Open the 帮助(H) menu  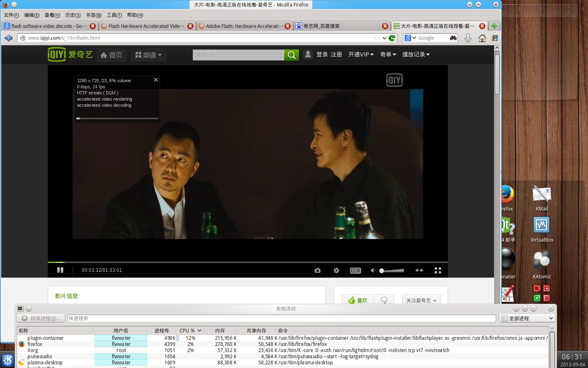pyautogui.click(x=135, y=15)
